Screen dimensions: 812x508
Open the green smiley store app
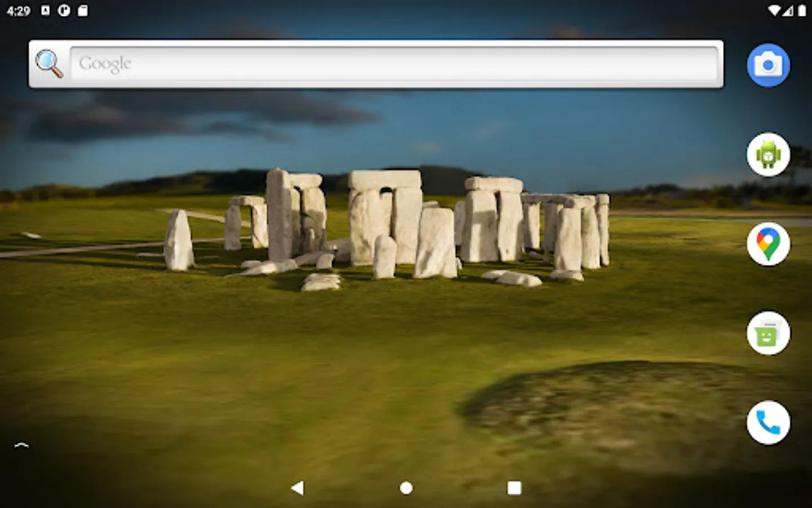pos(768,333)
